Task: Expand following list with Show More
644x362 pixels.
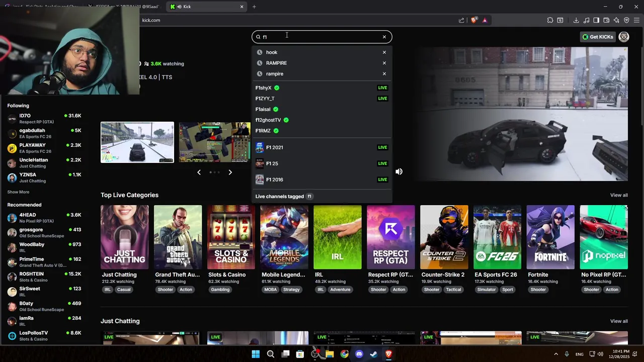Action: pos(18,192)
